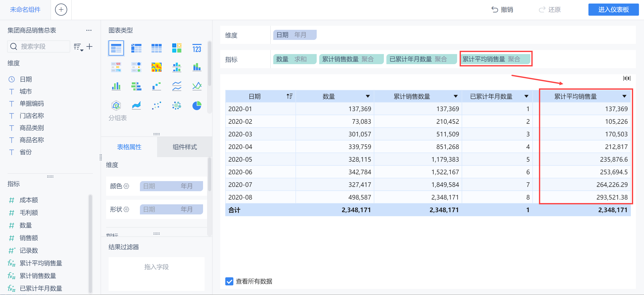Open the column width adjust icon
The height and width of the screenshot is (295, 644).
point(627,78)
